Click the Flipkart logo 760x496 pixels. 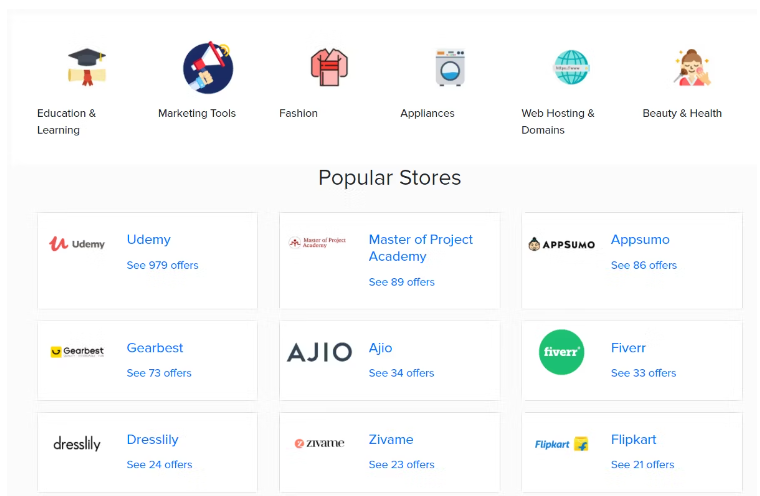coord(561,444)
